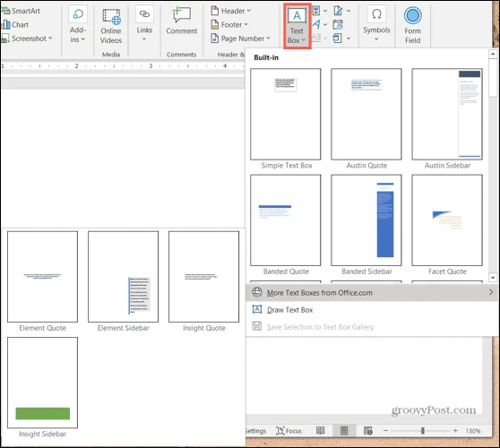Open the Footer dropdown
This screenshot has width=500, height=448.
229,24
